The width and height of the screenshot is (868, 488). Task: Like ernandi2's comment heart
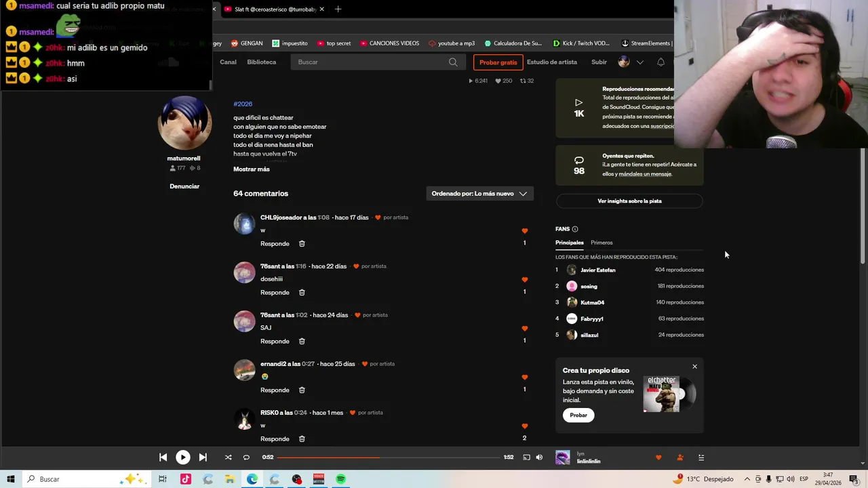524,378
